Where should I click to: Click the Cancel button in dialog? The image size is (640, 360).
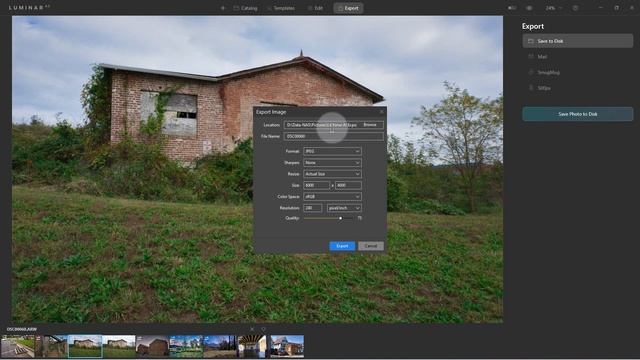coord(371,246)
